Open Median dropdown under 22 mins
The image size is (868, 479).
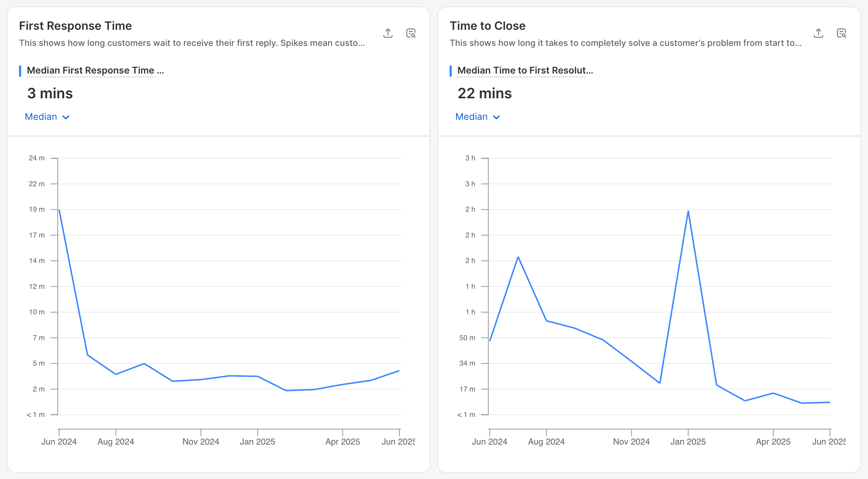tap(477, 117)
